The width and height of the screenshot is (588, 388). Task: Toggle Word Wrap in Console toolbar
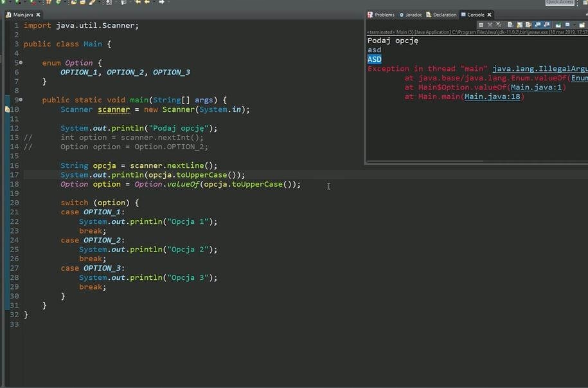click(528, 24)
